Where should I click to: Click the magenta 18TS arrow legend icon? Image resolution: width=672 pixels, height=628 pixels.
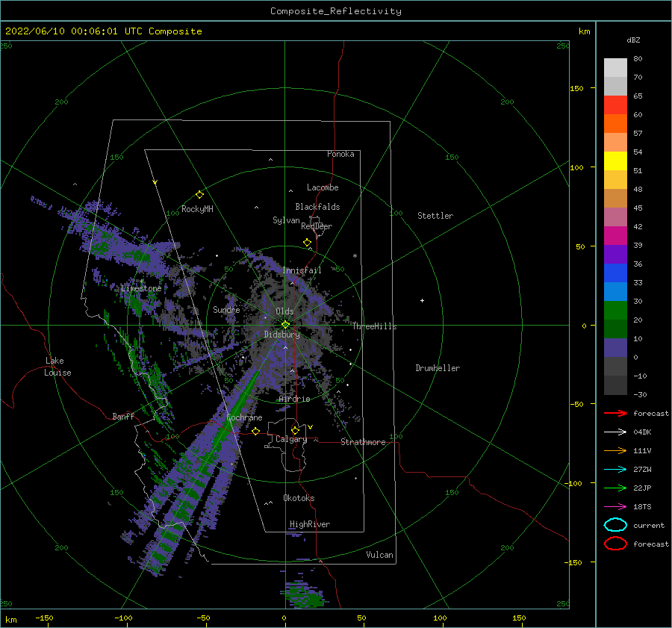click(615, 507)
